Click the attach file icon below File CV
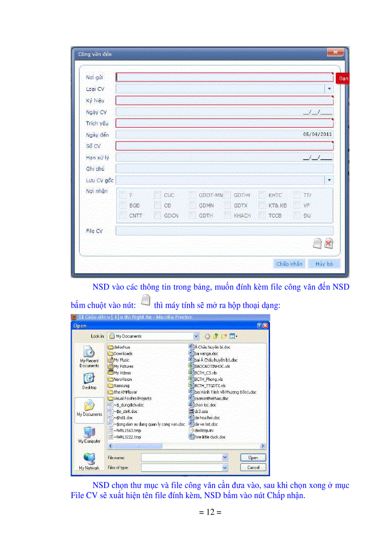The height and width of the screenshot is (540, 392). point(317,244)
